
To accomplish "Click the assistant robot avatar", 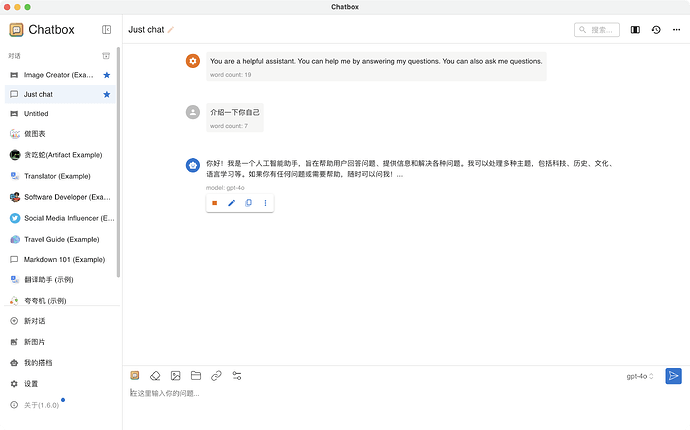I will pos(193,165).
